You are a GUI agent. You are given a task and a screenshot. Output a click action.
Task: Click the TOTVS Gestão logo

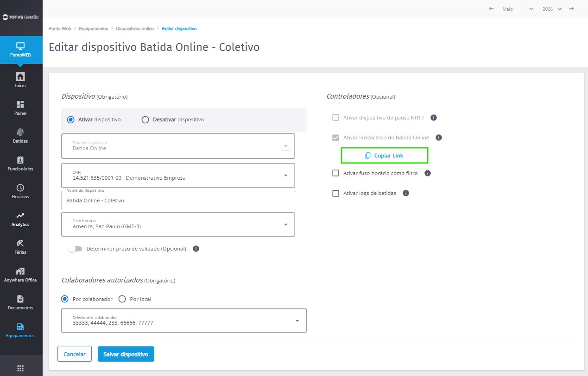pos(21,17)
